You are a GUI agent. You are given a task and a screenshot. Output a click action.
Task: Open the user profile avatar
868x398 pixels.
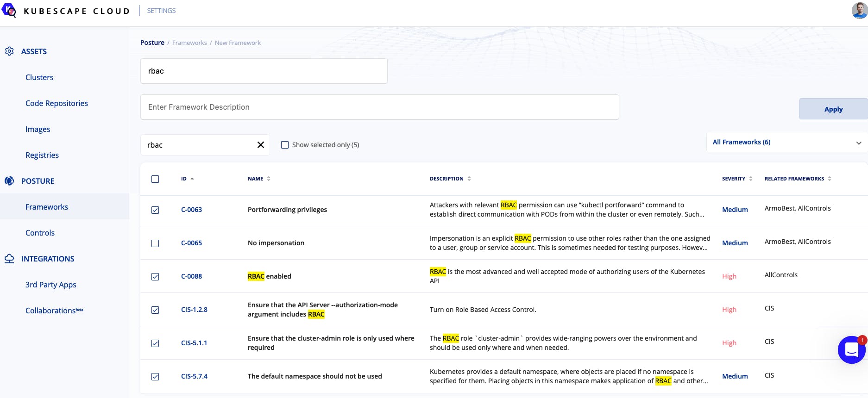[859, 11]
